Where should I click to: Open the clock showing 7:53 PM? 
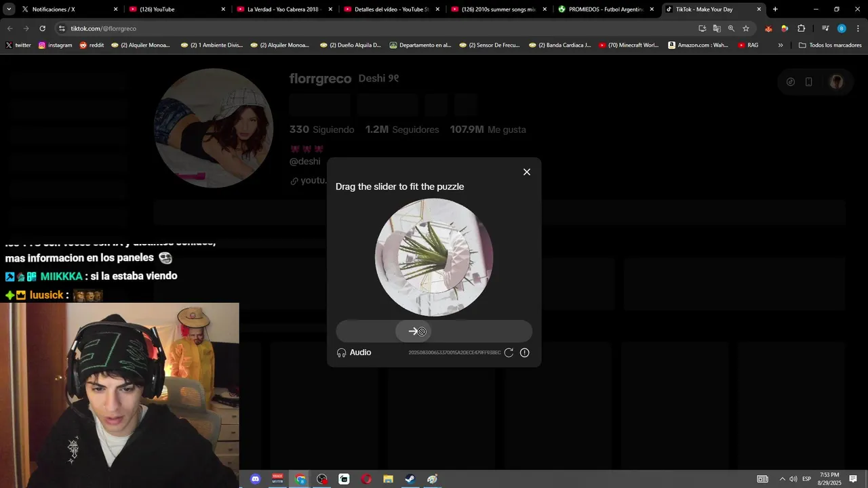click(x=829, y=479)
